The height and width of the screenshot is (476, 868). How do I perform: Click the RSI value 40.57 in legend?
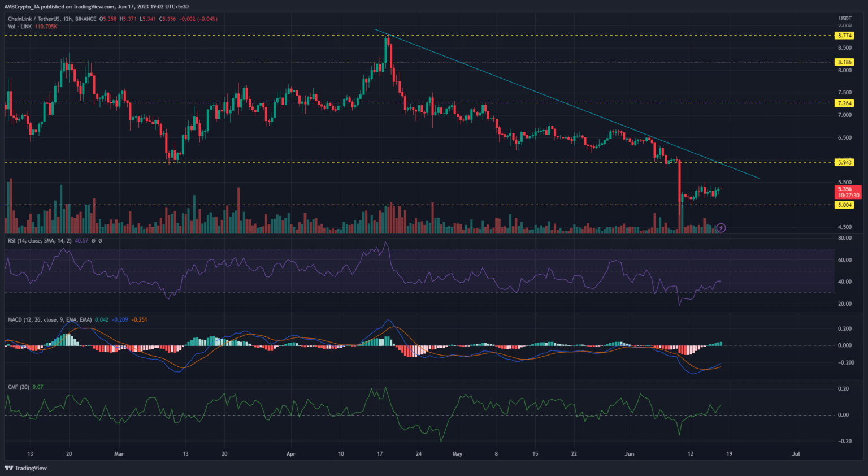[81, 241]
